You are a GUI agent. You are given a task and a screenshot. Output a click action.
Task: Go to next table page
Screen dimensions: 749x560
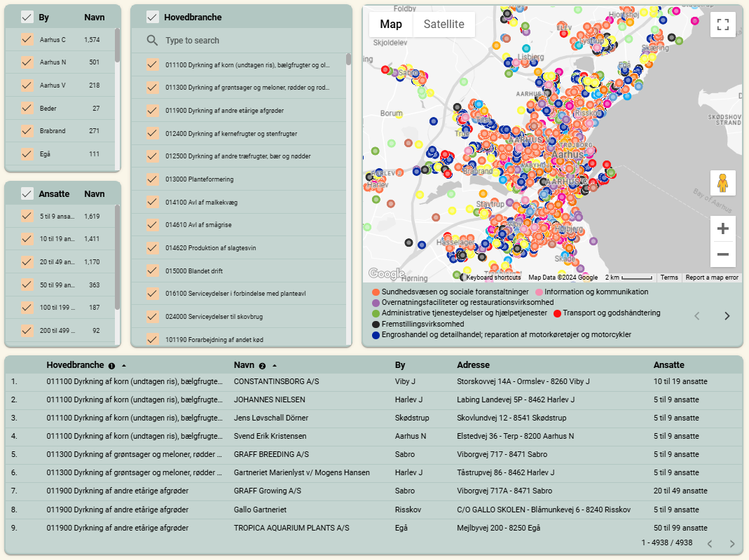coord(732,544)
